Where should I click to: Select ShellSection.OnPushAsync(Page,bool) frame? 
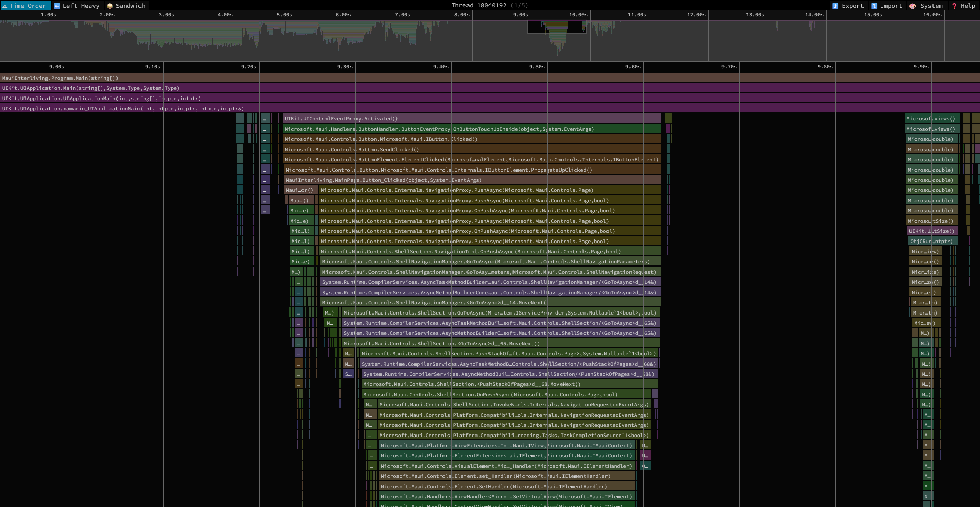click(x=507, y=394)
